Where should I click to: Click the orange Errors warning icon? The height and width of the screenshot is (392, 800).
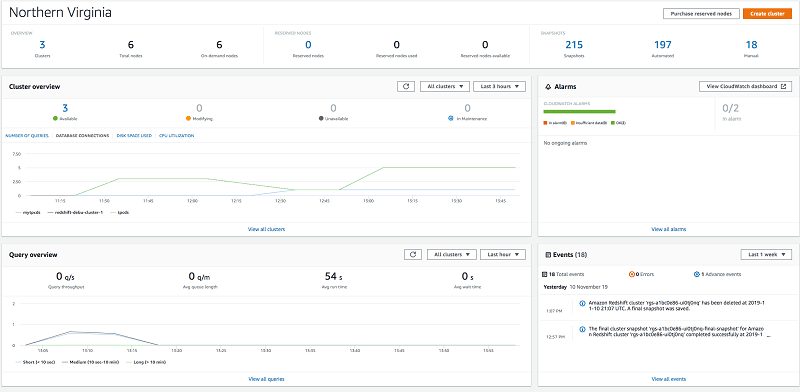coord(632,274)
